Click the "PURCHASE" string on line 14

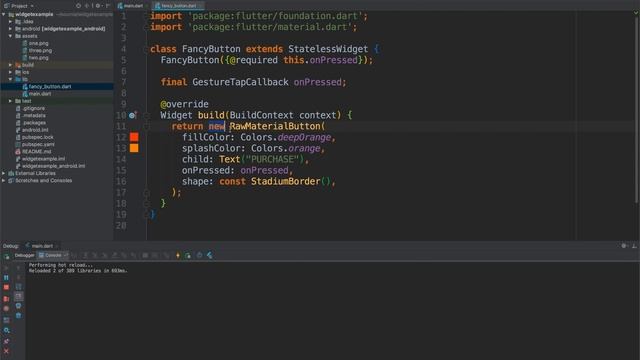coord(272,159)
